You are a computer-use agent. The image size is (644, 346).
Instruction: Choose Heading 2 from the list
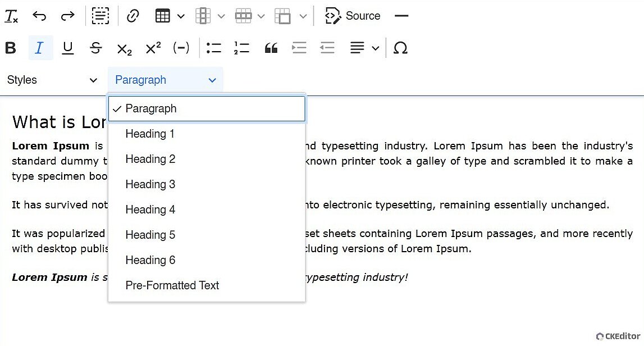tap(150, 160)
